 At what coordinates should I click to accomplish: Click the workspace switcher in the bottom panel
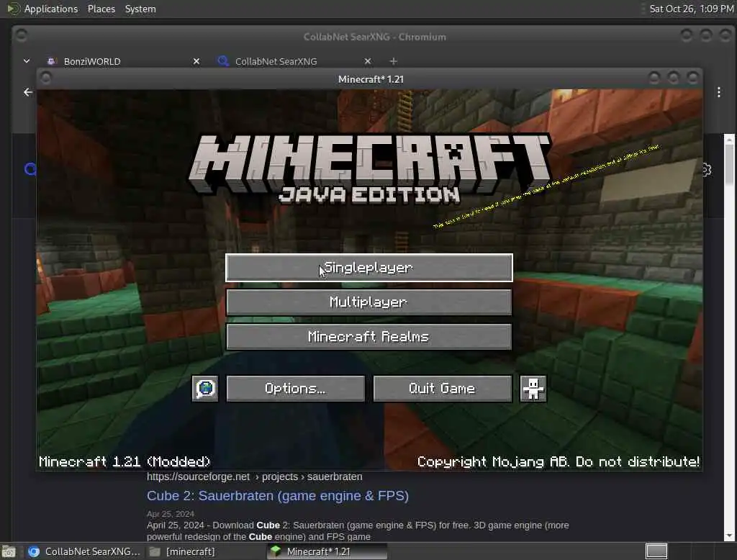coord(656,551)
